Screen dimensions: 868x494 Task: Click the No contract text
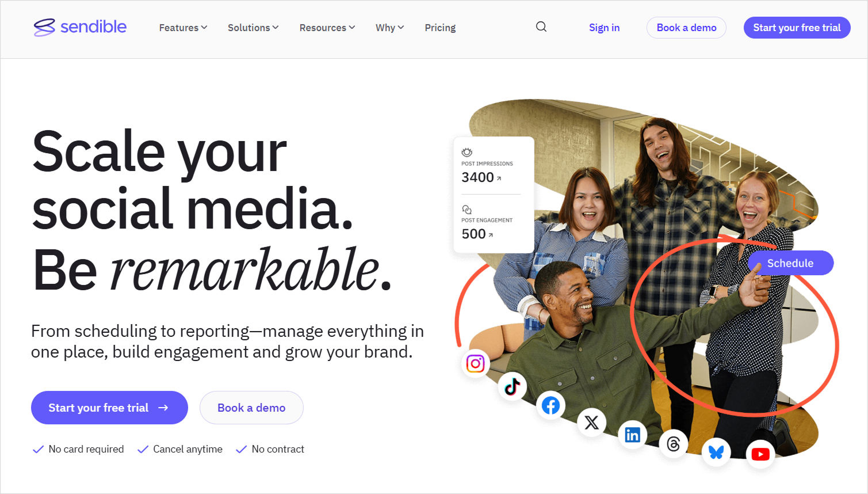coord(278,449)
